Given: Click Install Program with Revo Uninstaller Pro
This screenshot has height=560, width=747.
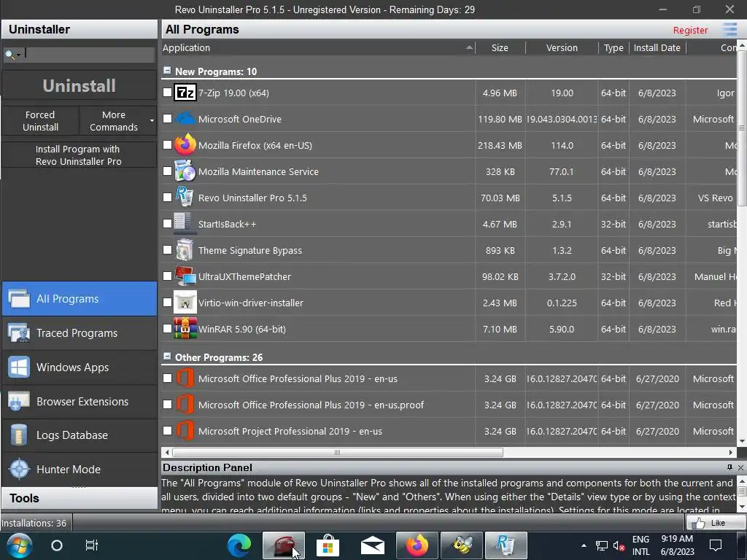Looking at the screenshot, I should pos(79,155).
